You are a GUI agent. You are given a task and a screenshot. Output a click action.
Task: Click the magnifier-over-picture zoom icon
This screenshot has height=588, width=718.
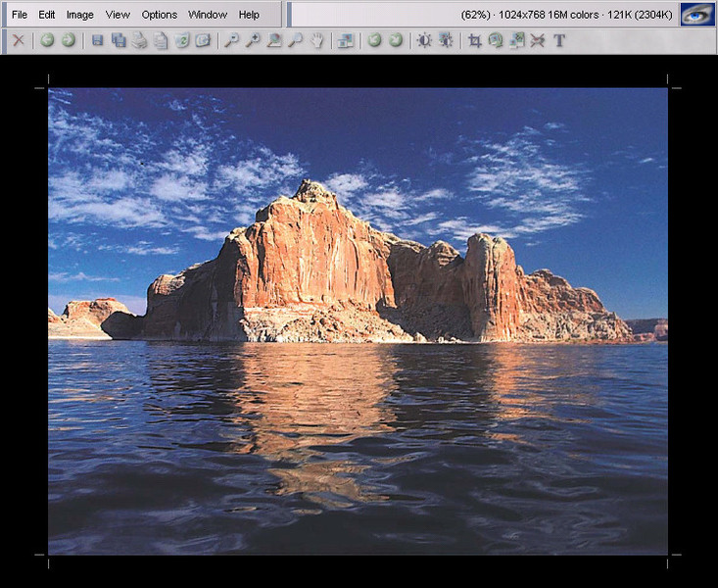click(274, 40)
